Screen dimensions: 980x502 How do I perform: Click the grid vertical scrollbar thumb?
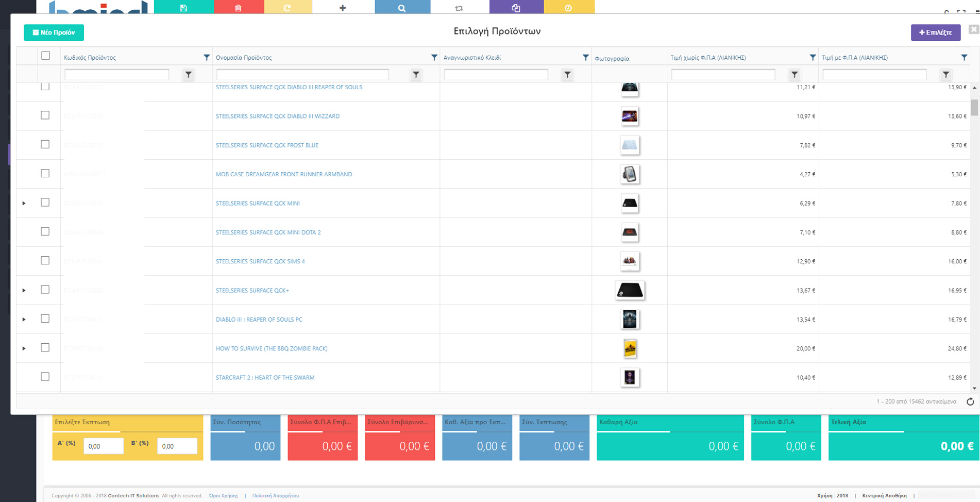974,107
